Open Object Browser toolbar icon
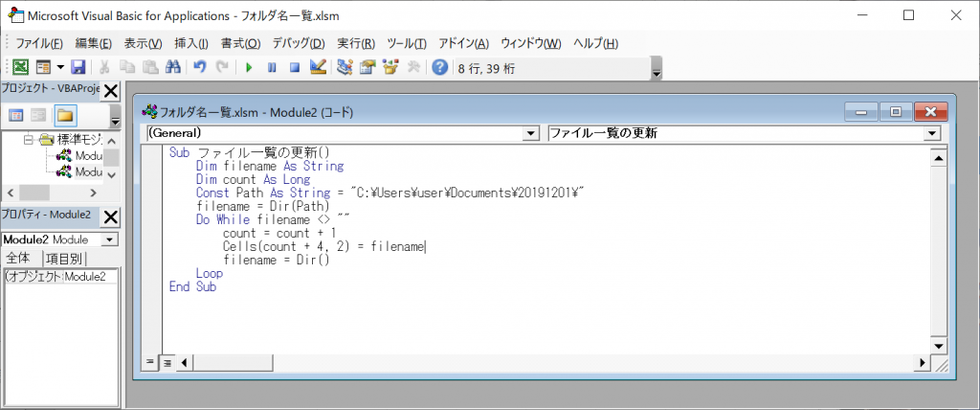The image size is (980, 410). click(390, 68)
